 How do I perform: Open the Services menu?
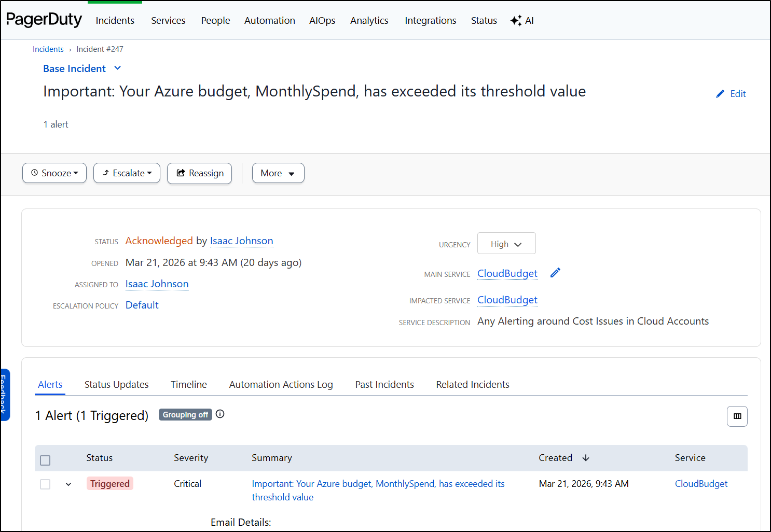click(168, 21)
